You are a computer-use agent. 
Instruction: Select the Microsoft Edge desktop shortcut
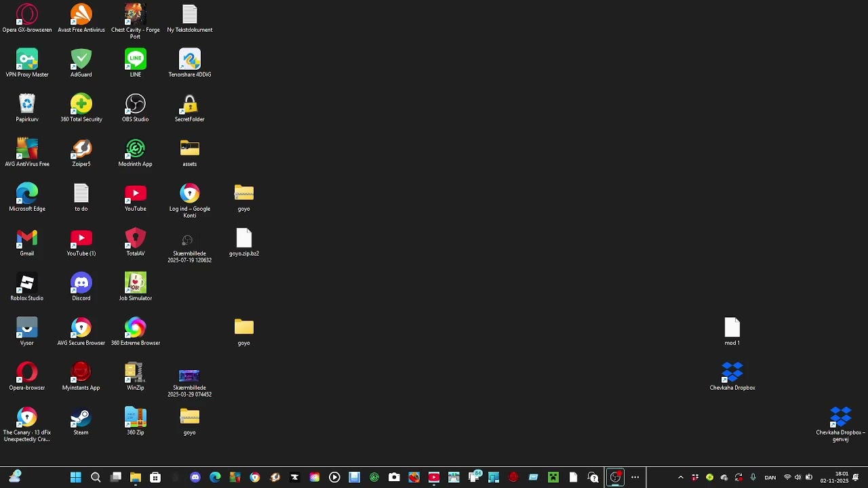pos(27,197)
